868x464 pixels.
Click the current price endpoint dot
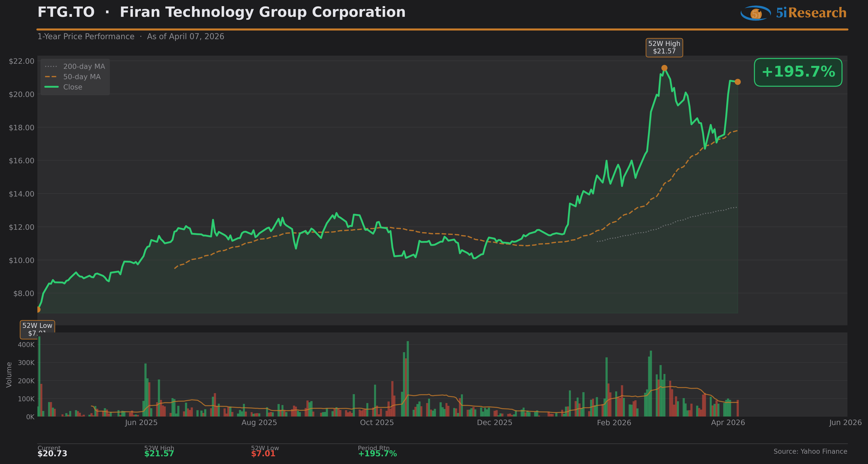pyautogui.click(x=738, y=82)
